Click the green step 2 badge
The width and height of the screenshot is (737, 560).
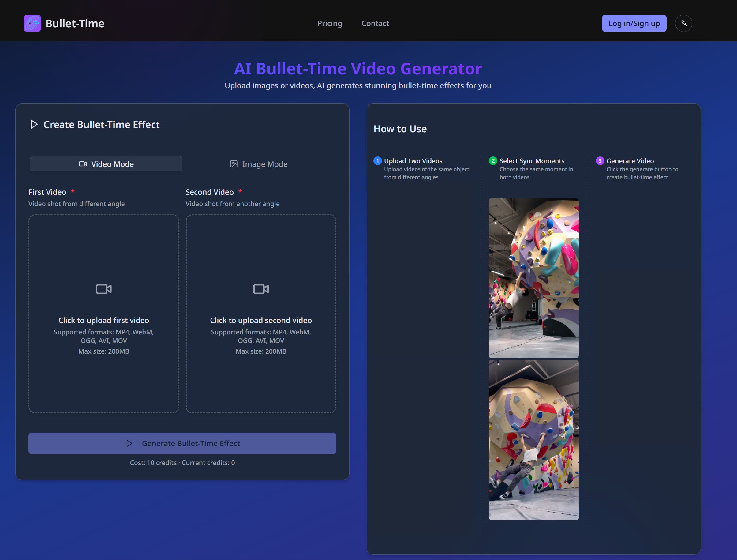(x=493, y=161)
